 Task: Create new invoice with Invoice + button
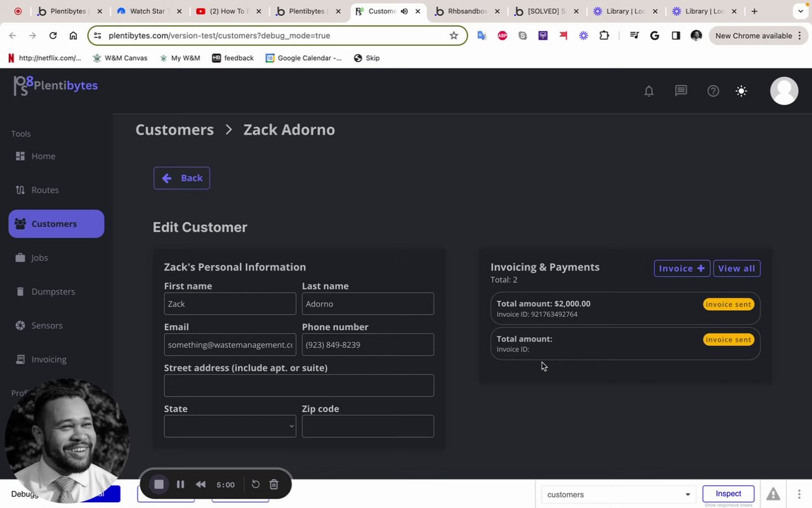point(682,269)
